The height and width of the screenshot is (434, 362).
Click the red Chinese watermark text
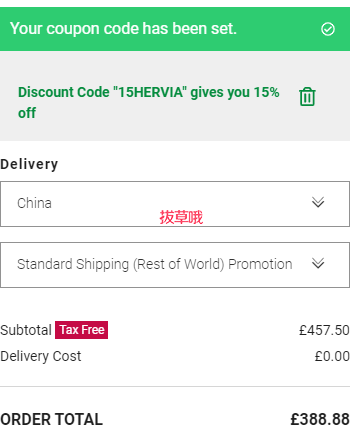pyautogui.click(x=181, y=217)
